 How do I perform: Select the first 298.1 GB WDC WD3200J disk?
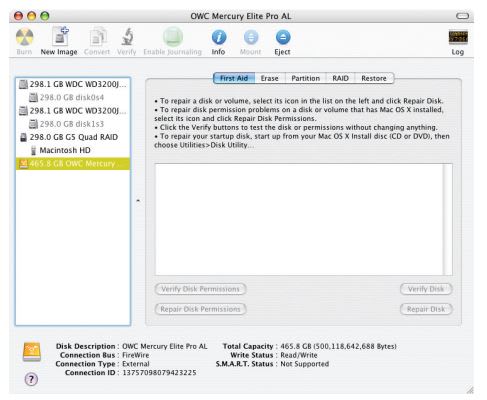[x=73, y=84]
